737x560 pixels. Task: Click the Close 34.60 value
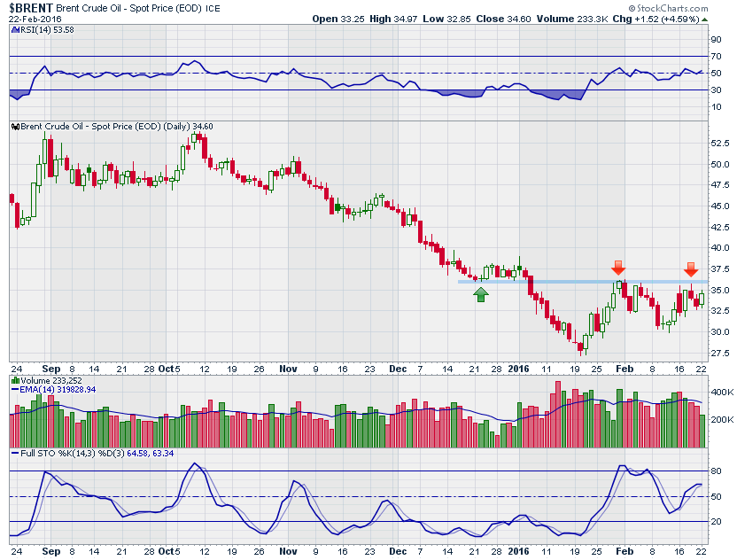click(503, 19)
